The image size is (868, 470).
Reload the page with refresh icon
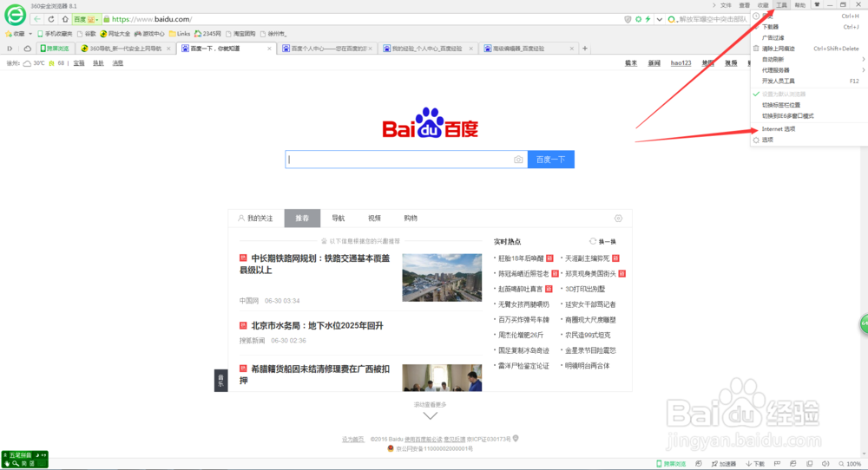tap(51, 19)
